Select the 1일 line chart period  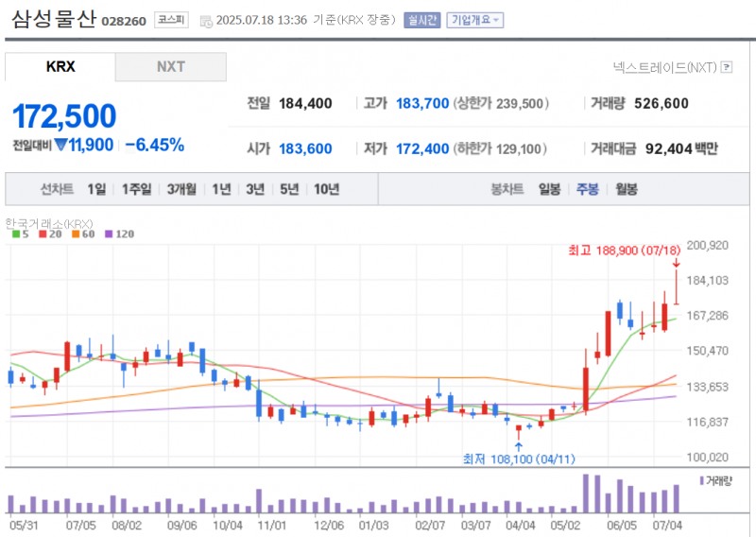(96, 189)
